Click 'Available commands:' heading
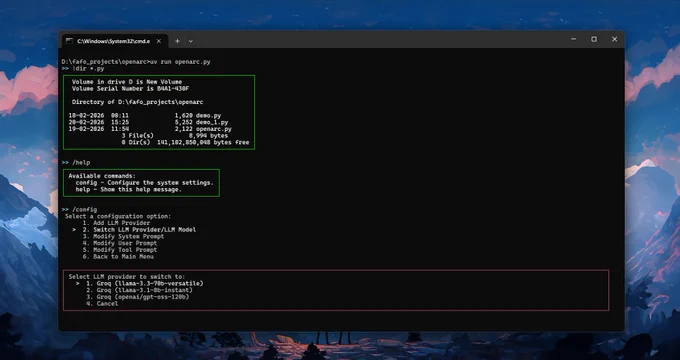This screenshot has width=680, height=360. coord(102,176)
